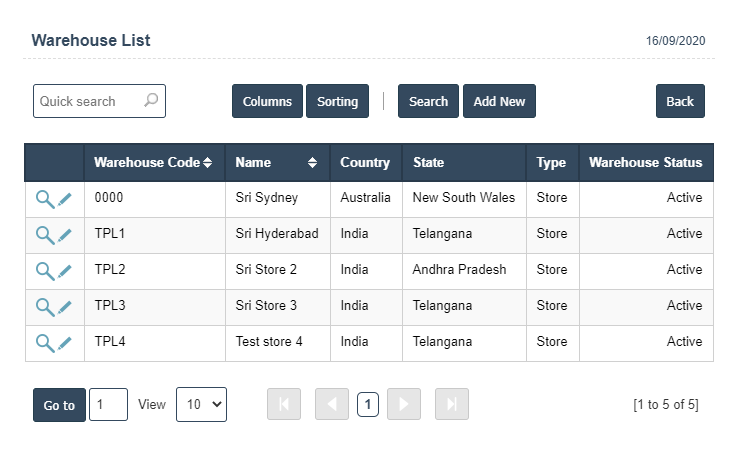Go to the previous page arrow
This screenshot has height=454, width=742.
click(x=332, y=404)
